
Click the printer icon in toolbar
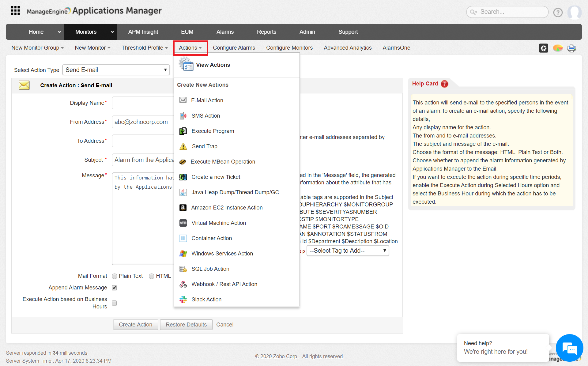click(x=571, y=48)
